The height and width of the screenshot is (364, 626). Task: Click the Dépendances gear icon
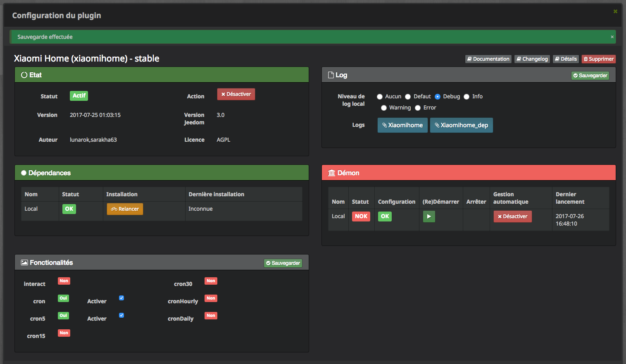pos(24,173)
